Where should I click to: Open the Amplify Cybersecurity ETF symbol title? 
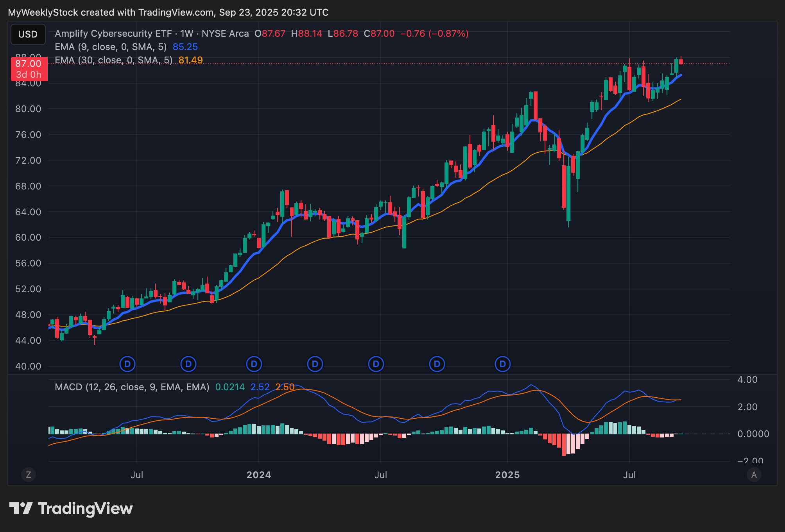coord(113,34)
